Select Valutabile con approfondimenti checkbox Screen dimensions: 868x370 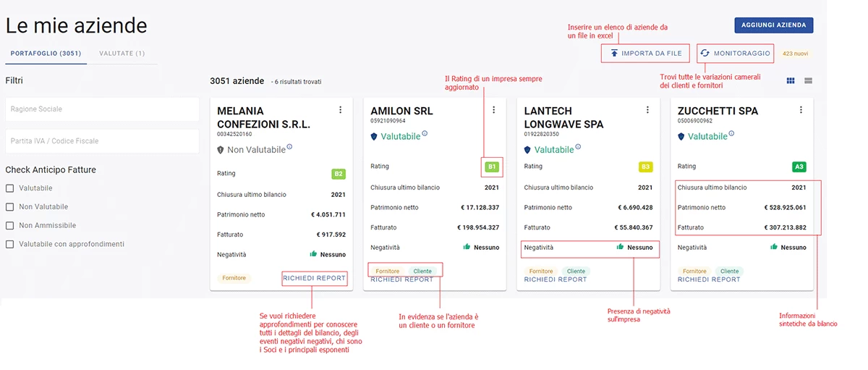[x=10, y=245]
